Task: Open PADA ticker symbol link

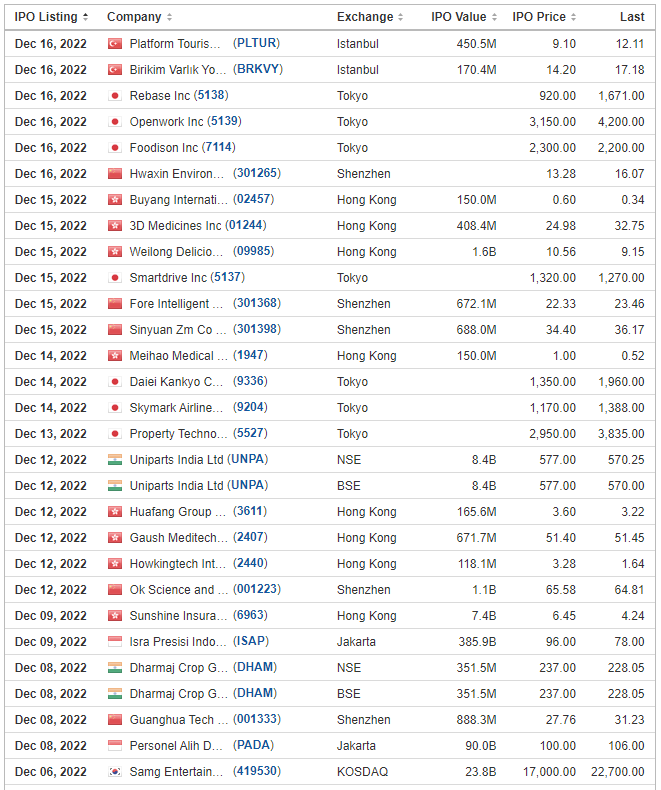Action: (x=253, y=745)
